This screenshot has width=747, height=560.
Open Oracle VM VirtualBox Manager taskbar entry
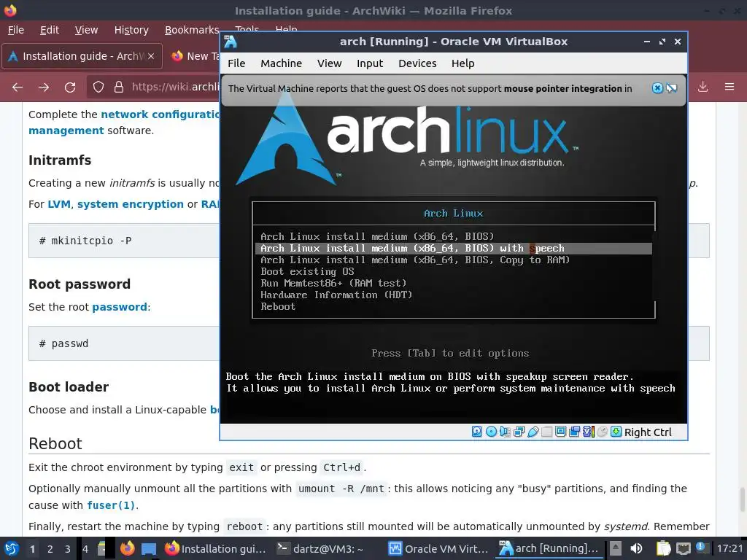click(438, 548)
